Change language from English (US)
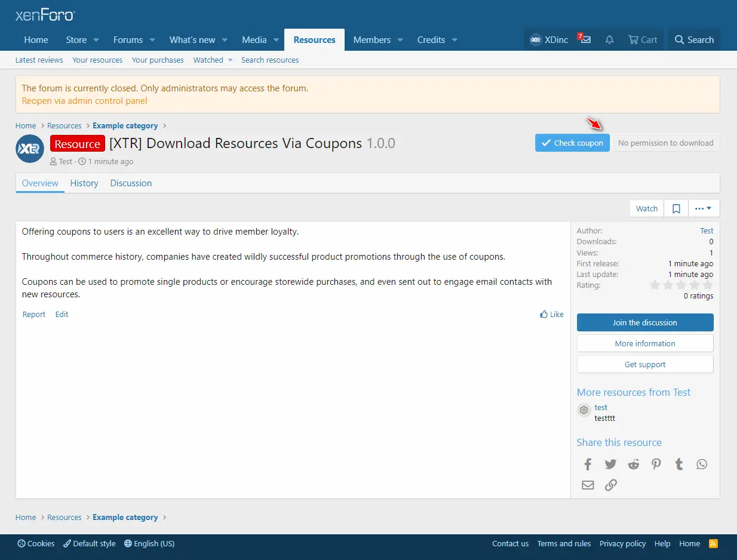This screenshot has height=560, width=737. (x=149, y=543)
